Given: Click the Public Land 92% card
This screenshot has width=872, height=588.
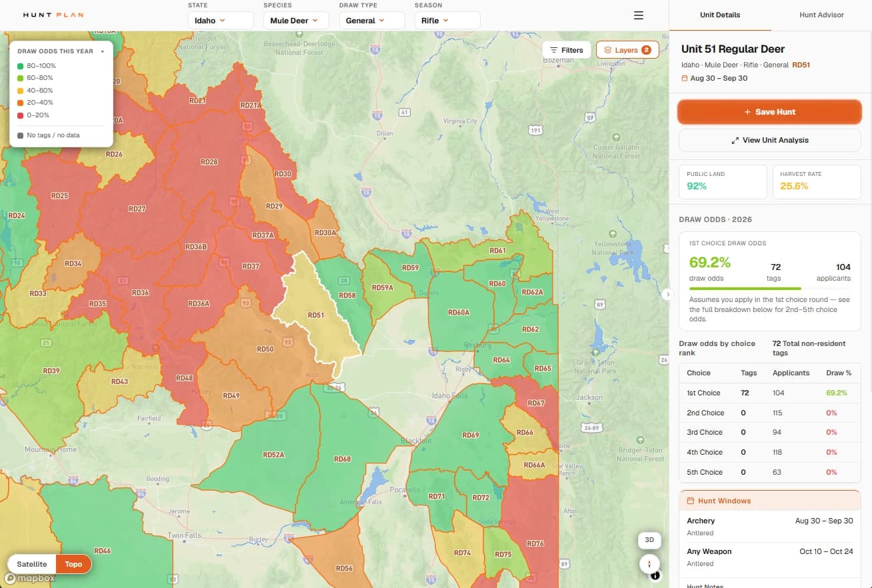Looking at the screenshot, I should (723, 182).
